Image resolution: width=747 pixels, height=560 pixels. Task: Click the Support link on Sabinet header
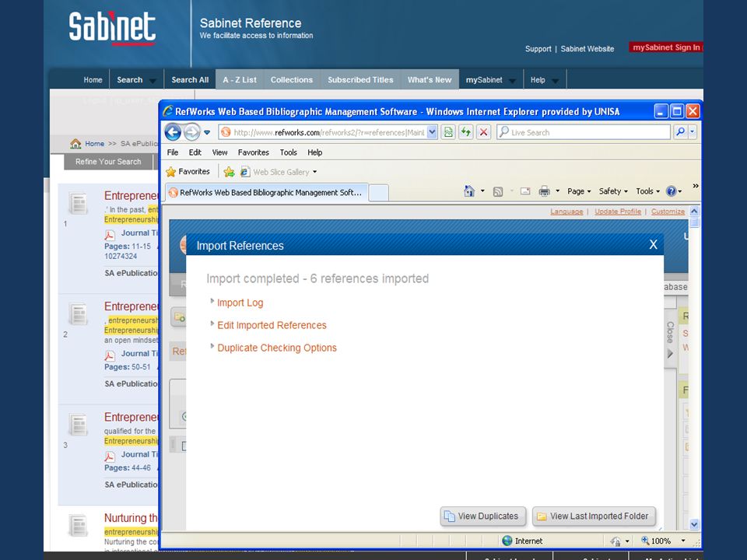[x=538, y=48]
